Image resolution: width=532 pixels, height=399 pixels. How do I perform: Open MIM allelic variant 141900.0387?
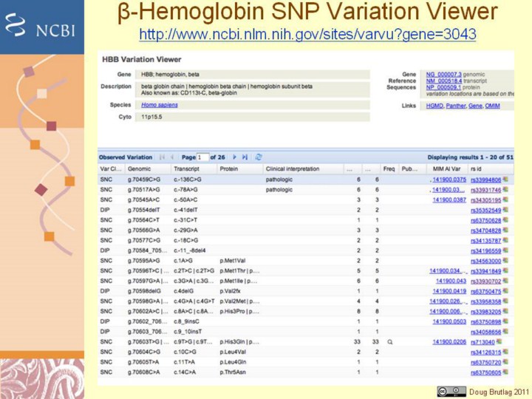coord(449,199)
